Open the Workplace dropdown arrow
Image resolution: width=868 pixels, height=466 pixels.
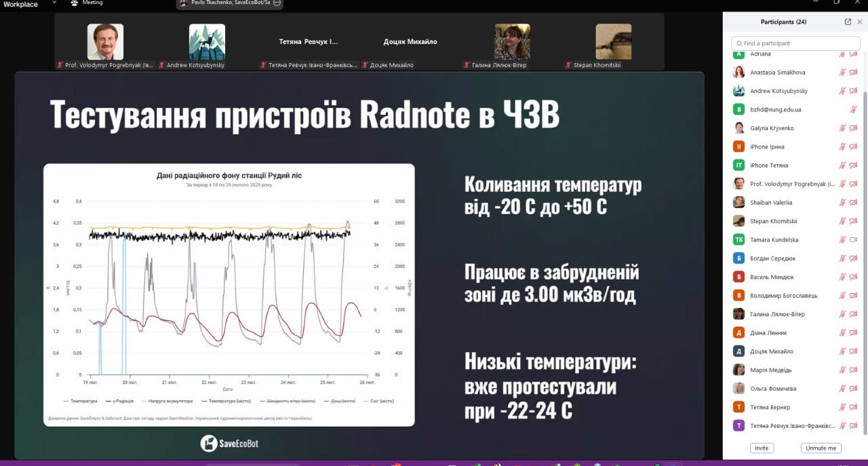tap(54, 3)
